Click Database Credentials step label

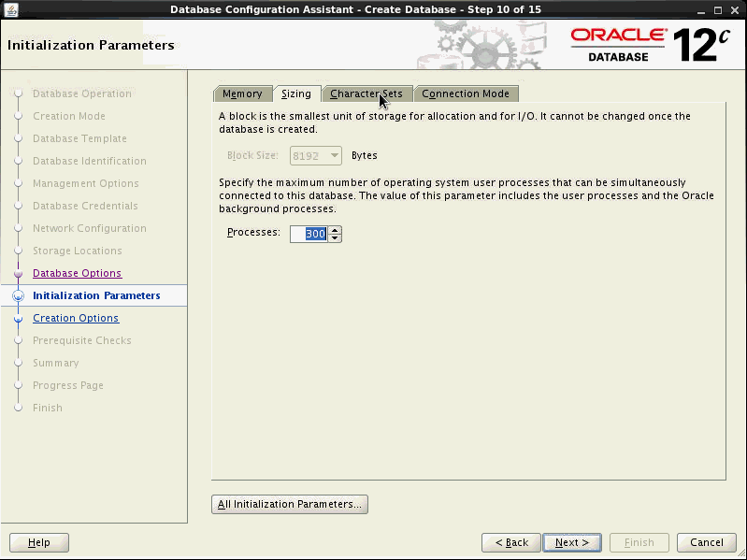click(85, 206)
